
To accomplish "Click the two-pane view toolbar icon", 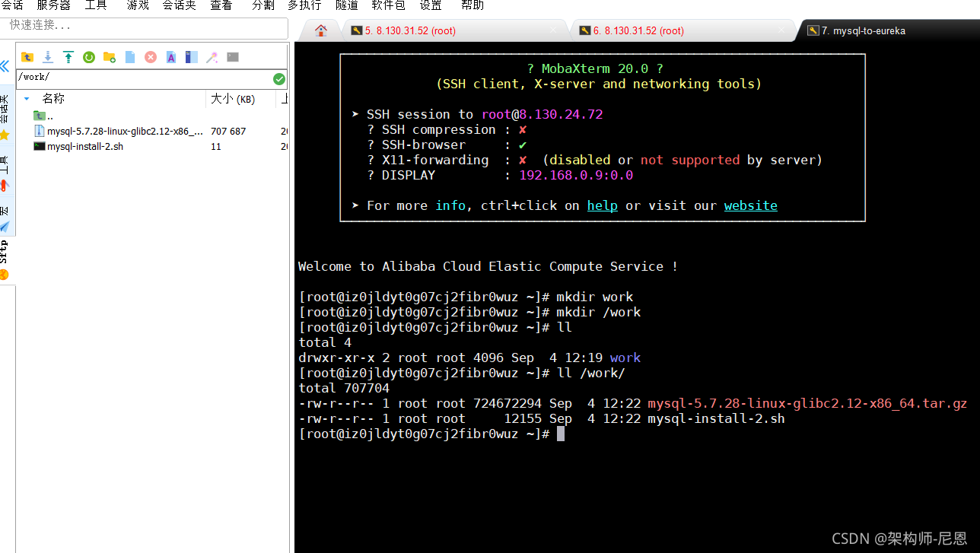I will [192, 57].
